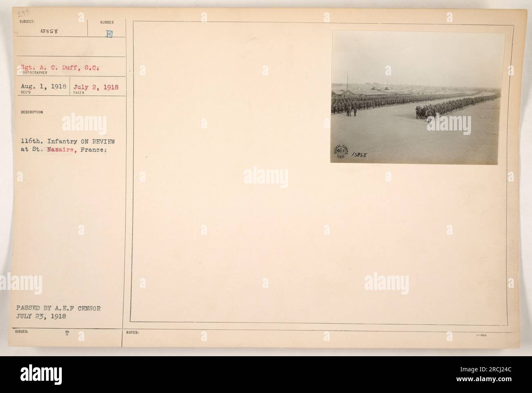Click the censor date JULY 23, 1918
The height and width of the screenshot is (393, 532).
click(x=41, y=316)
